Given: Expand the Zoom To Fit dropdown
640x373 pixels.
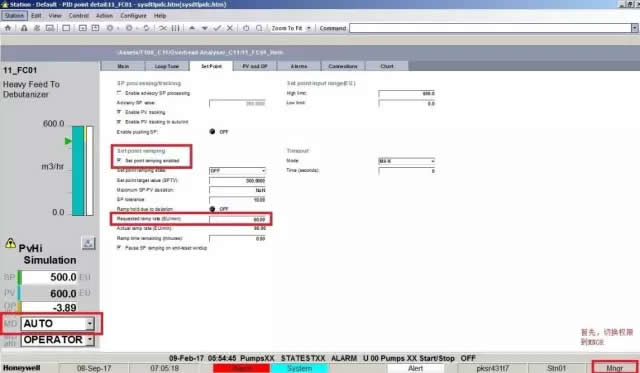Looking at the screenshot, I should (309, 28).
